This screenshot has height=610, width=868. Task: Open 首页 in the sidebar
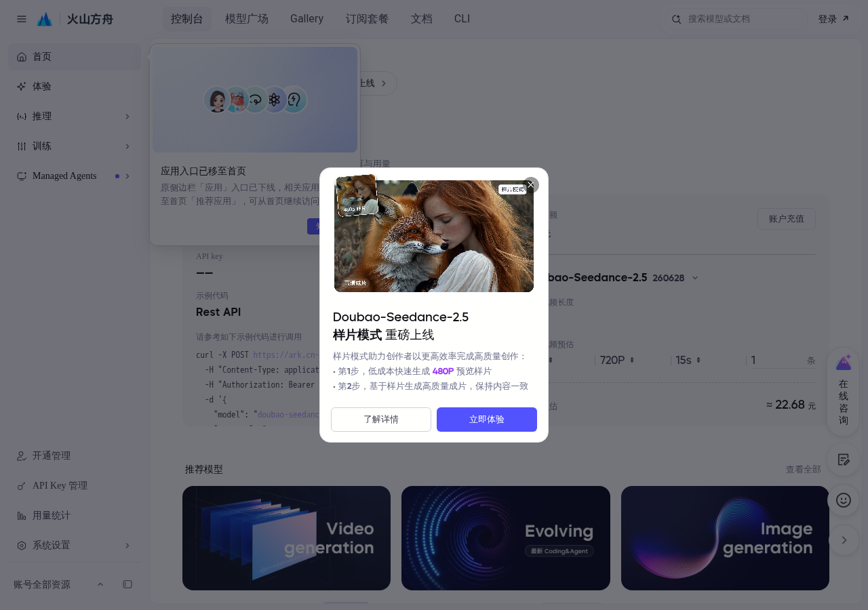(x=75, y=57)
